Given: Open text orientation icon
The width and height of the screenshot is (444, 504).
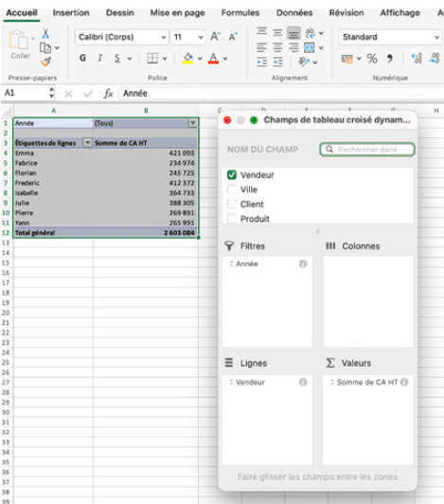Looking at the screenshot, I should [304, 62].
